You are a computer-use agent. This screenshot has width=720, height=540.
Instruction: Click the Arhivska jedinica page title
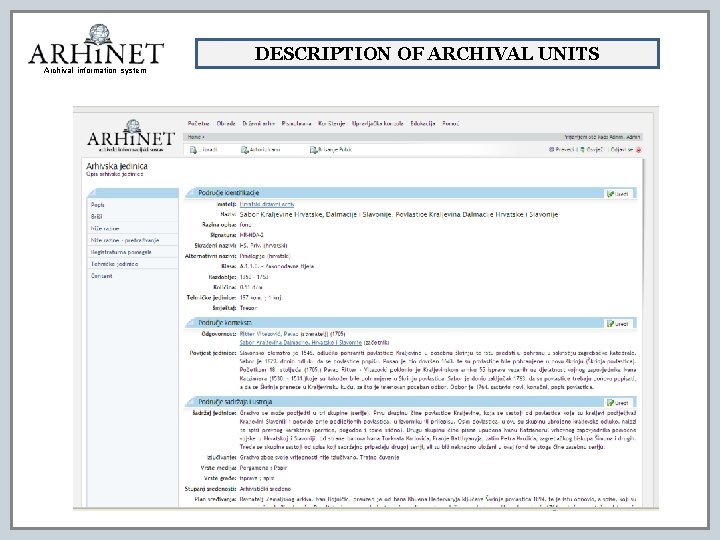117,166
